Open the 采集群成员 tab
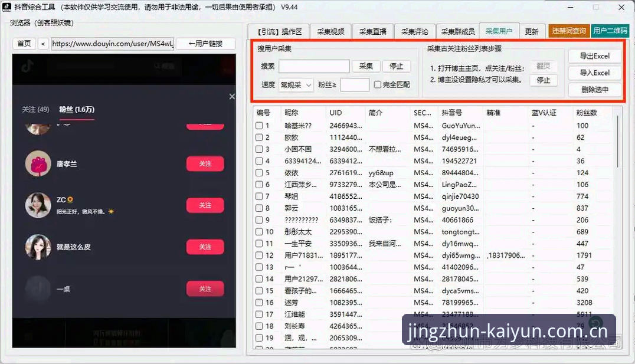Image resolution: width=635 pixels, height=364 pixels. 458,32
